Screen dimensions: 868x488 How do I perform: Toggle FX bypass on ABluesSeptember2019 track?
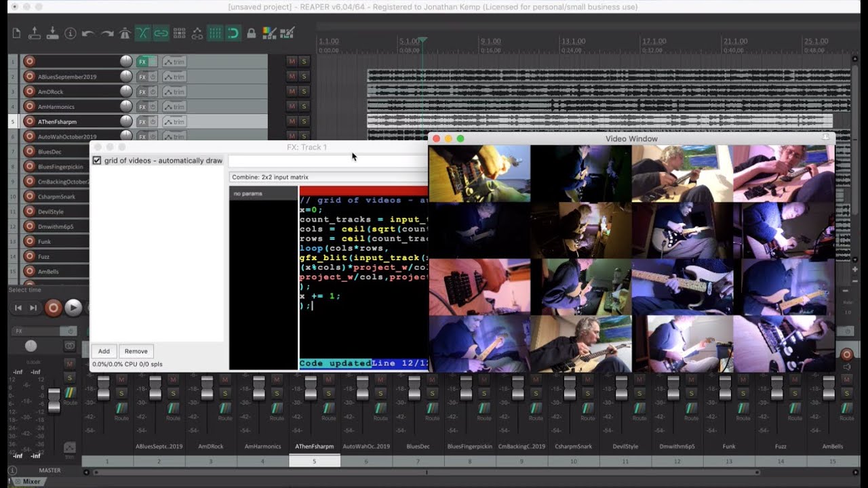[153, 77]
